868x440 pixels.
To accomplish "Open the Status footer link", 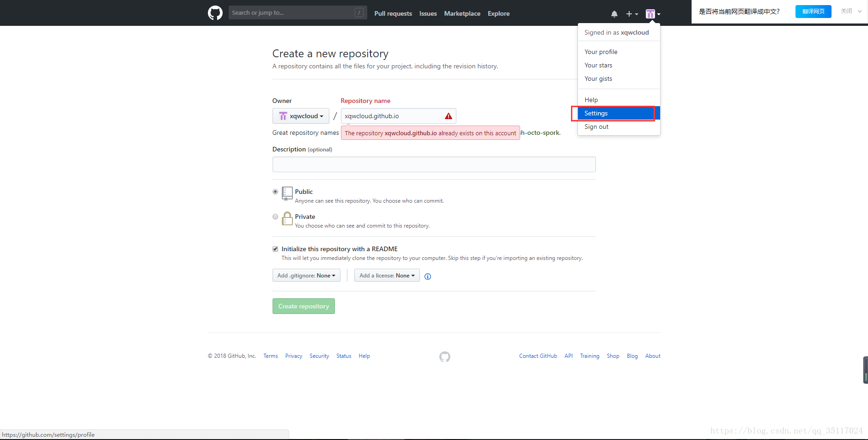I will point(344,356).
